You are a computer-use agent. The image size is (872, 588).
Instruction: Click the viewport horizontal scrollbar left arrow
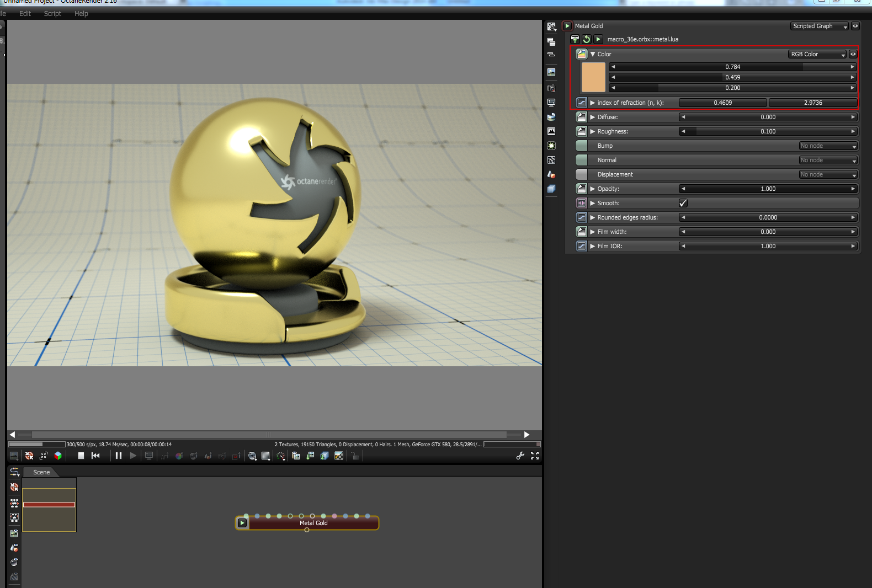(x=12, y=435)
